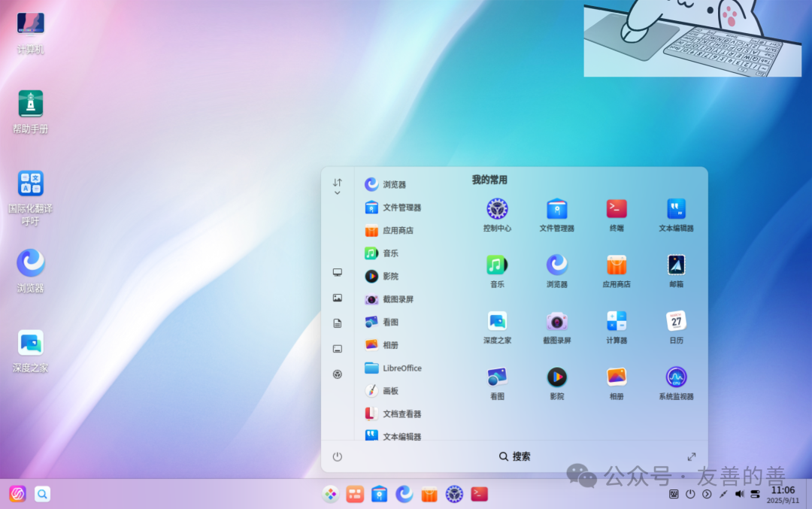Launch the 邮箱 mail app
The width and height of the screenshot is (812, 509).
pyautogui.click(x=676, y=271)
